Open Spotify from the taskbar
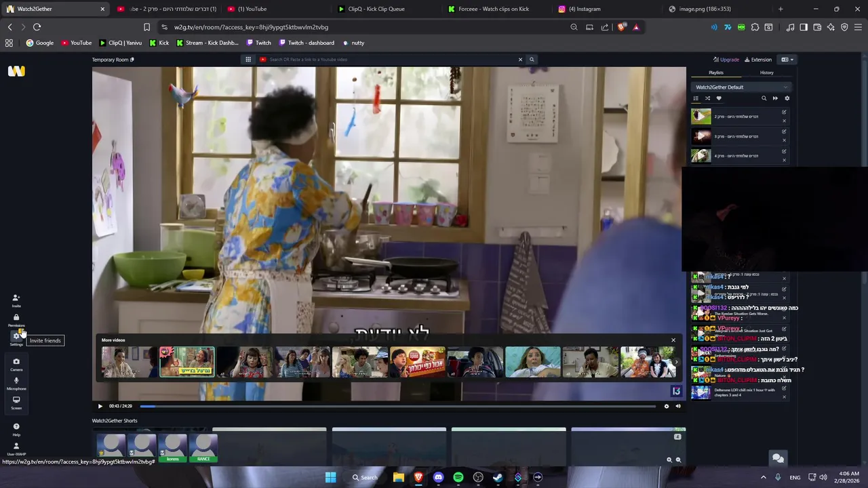Viewport: 868px width, 488px height. [x=458, y=477]
